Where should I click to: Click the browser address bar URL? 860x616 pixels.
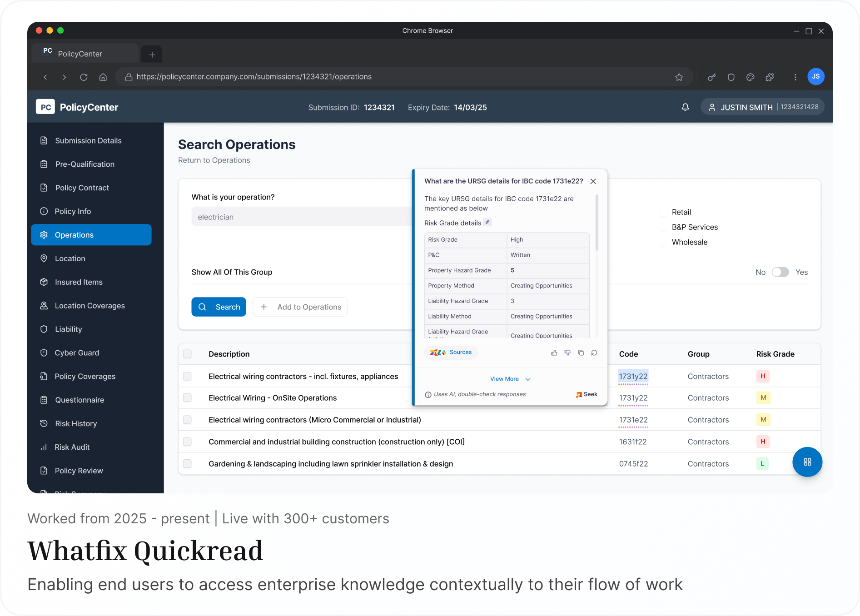(254, 77)
